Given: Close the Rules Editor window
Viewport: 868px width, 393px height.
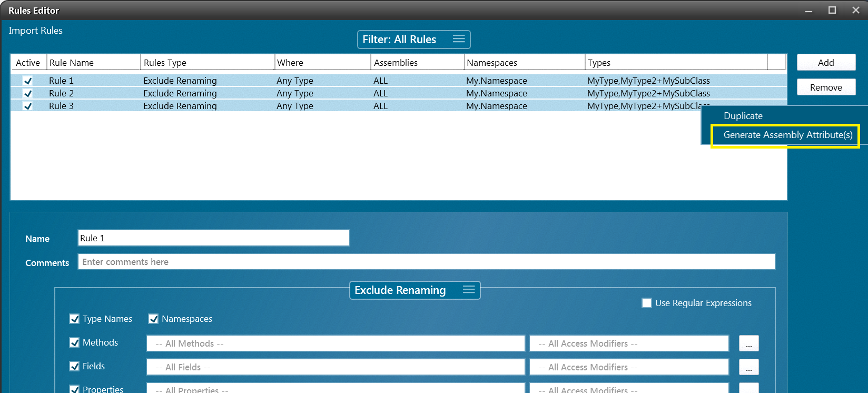Looking at the screenshot, I should 856,11.
